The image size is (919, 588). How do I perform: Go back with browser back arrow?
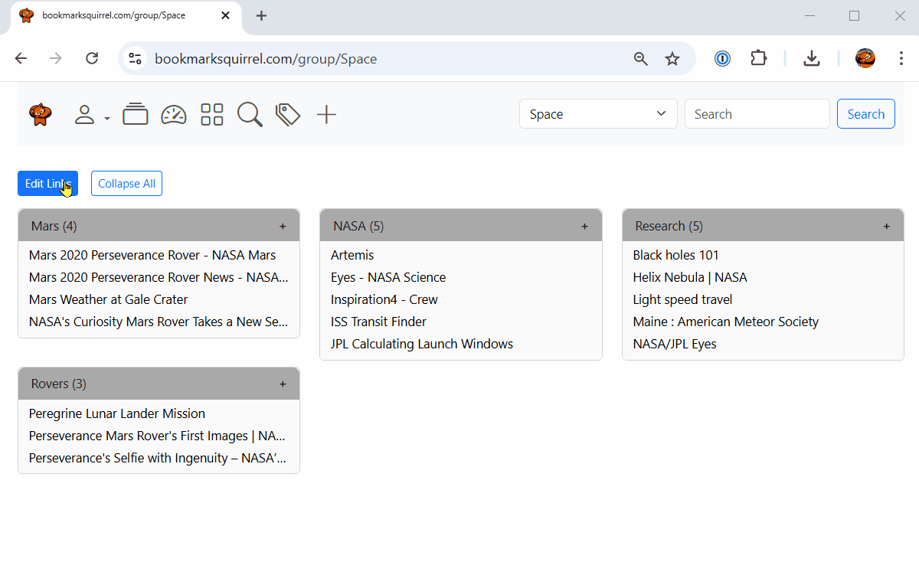21,59
